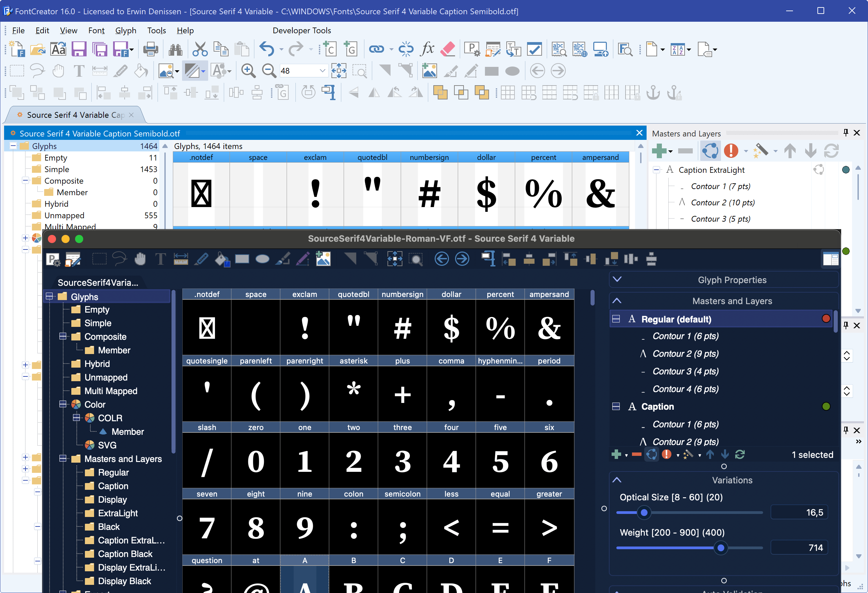
Task: Click the Insert image icon in dark window
Action: click(x=323, y=258)
